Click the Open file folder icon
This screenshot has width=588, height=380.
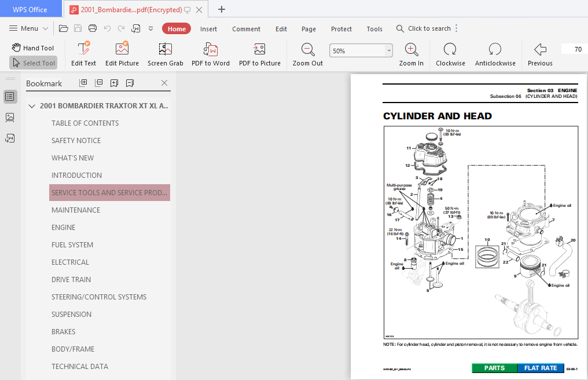64,28
